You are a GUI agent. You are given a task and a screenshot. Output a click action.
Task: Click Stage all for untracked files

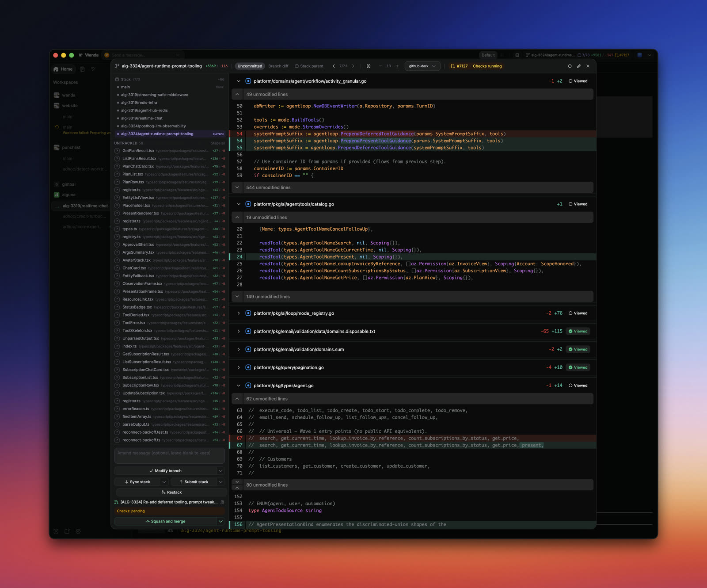218,143
